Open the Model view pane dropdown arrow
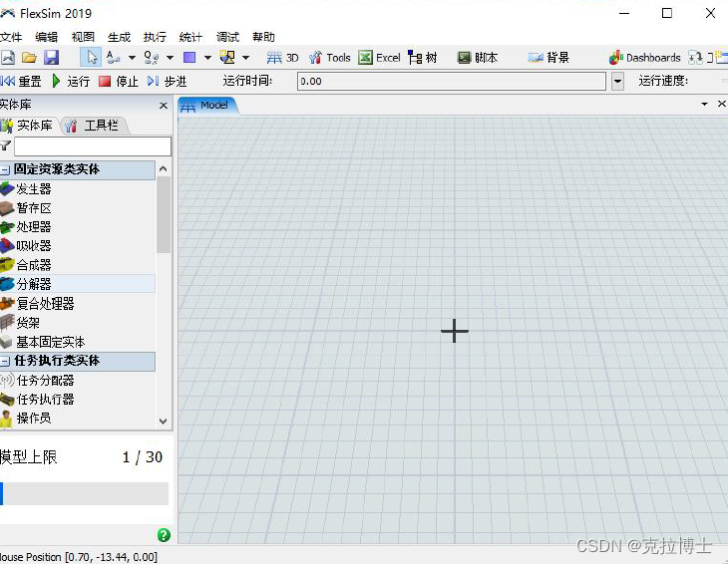Image resolution: width=728 pixels, height=564 pixels. pos(704,104)
